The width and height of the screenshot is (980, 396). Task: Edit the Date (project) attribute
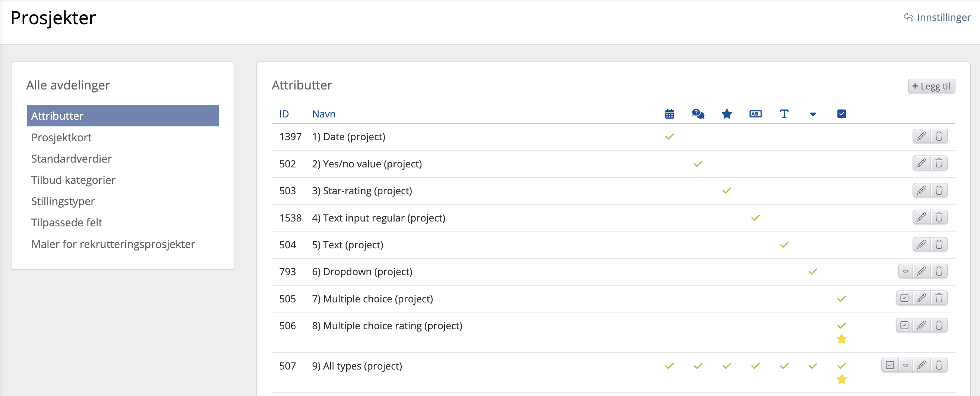pyautogui.click(x=921, y=136)
